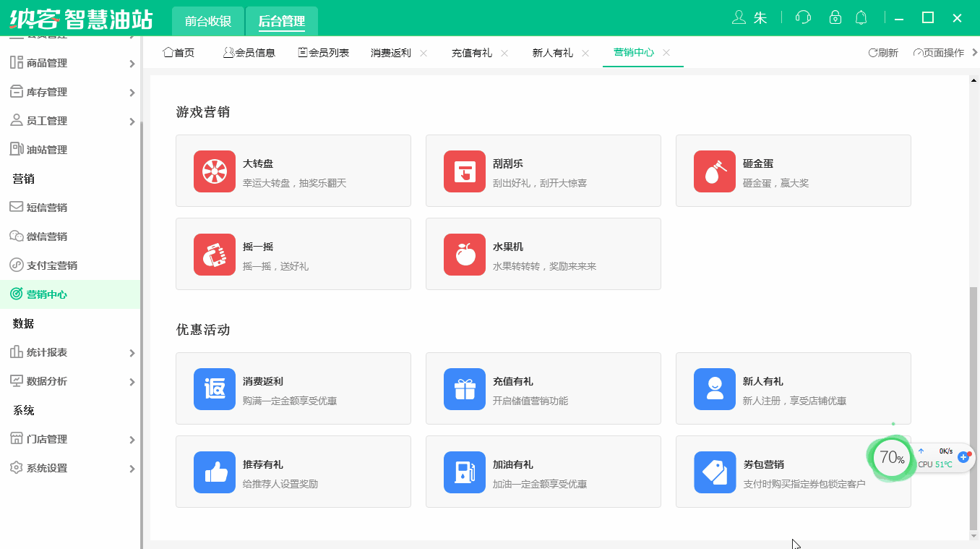The image size is (980, 549).
Task: Launch the 水果机 fruit machine game
Action: pos(464,255)
